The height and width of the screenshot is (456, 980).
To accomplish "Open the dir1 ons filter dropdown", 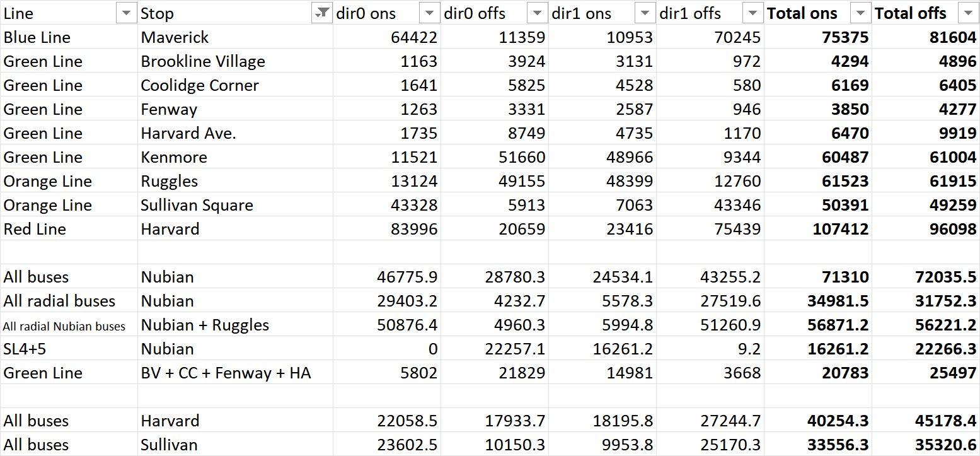I will 645,13.
